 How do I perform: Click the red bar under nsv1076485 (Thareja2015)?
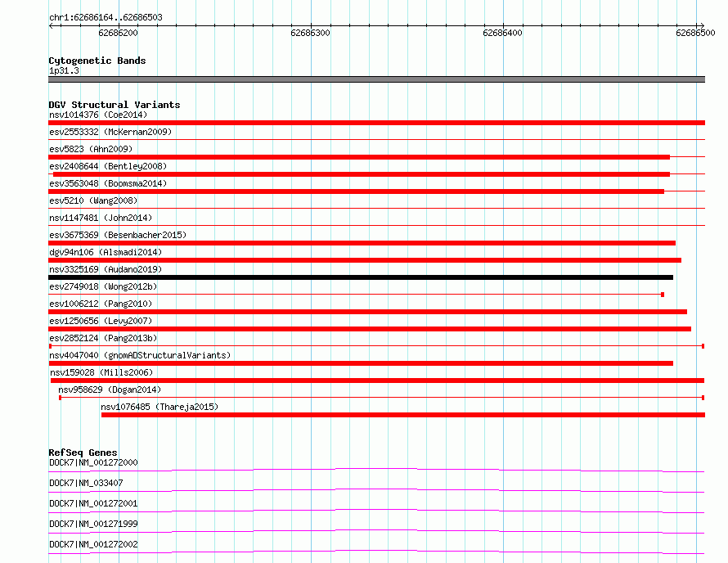(403, 415)
